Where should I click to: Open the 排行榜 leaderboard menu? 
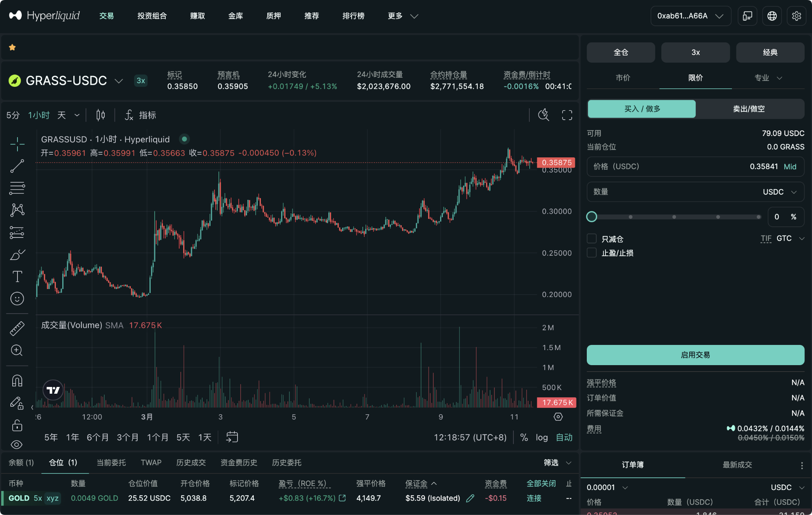coord(353,16)
